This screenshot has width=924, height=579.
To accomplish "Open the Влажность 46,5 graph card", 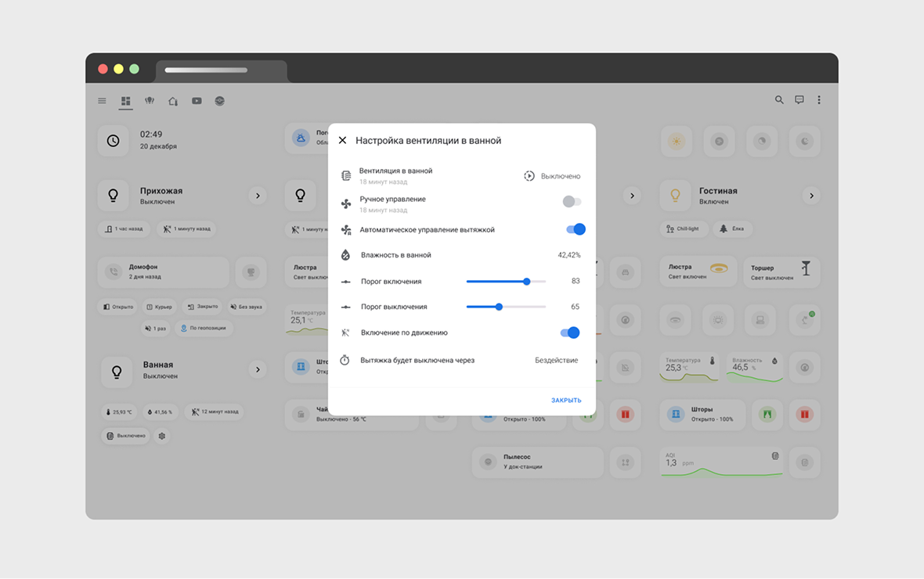I will 754,367.
